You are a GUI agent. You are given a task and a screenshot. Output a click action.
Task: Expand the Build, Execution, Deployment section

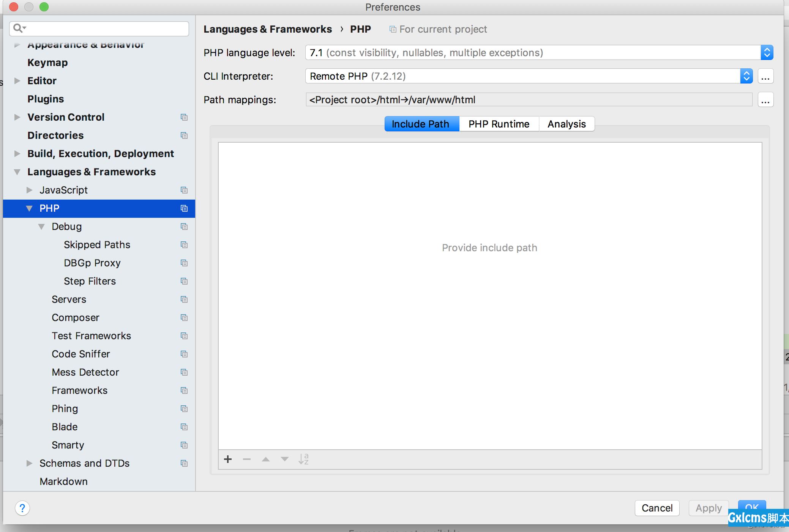[x=17, y=153]
